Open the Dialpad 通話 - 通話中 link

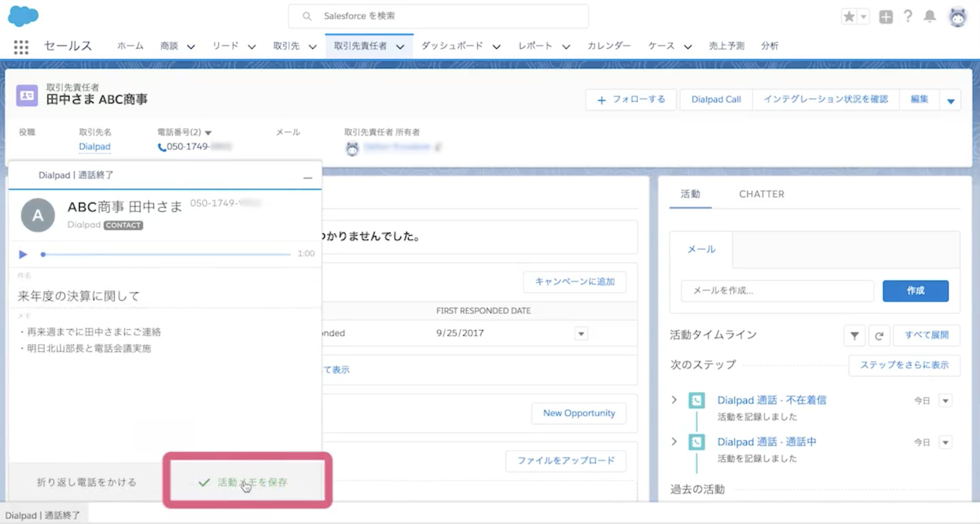pyautogui.click(x=767, y=442)
